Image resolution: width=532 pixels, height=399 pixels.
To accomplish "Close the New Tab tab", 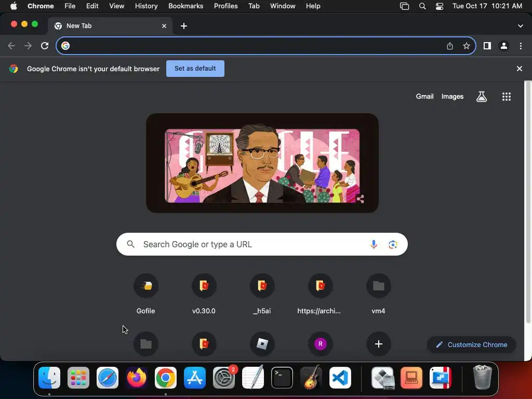I will [x=164, y=26].
